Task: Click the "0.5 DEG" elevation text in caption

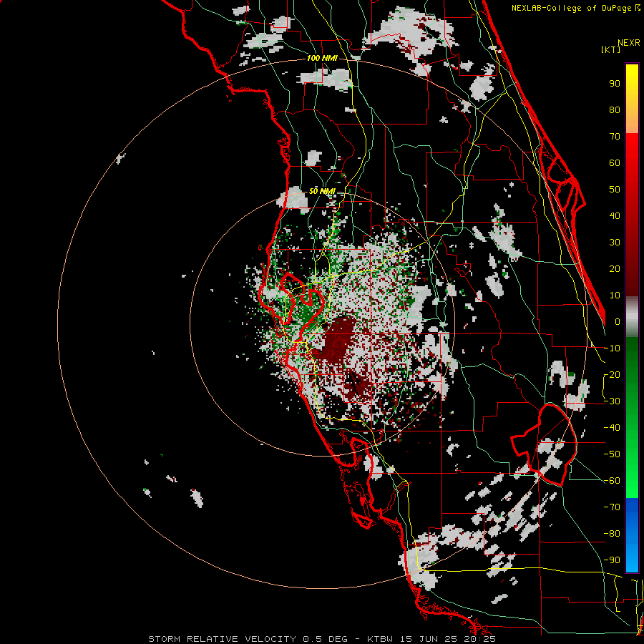Action: [x=325, y=639]
